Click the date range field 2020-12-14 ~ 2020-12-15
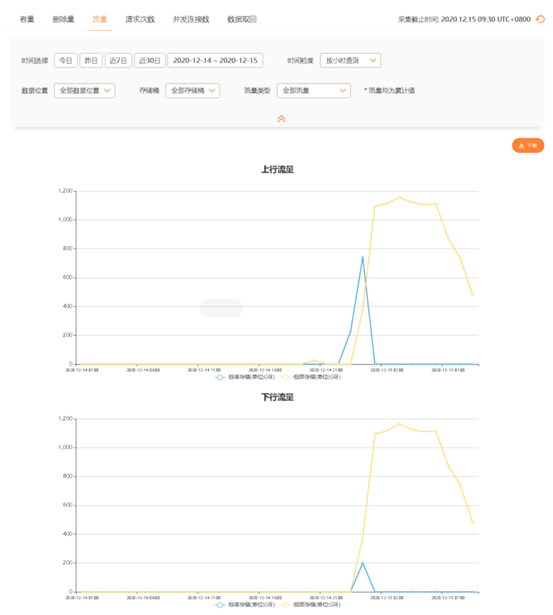The width and height of the screenshot is (553, 615). click(215, 60)
